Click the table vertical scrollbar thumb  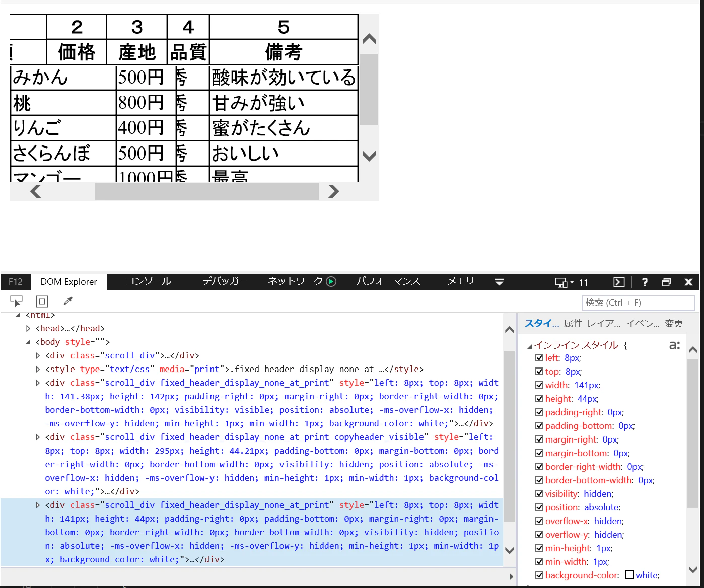tap(369, 90)
